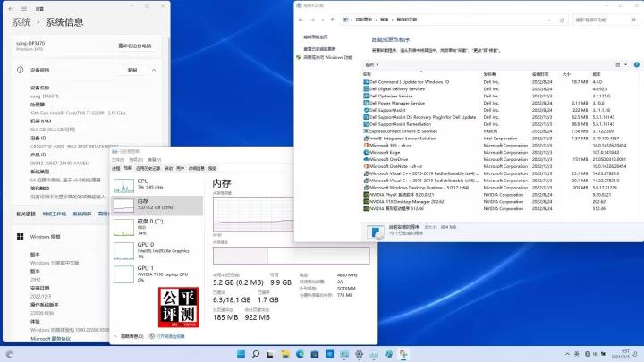Sort programs by 名称 column
Image resolution: width=644 pixels, height=362 pixels.
[367, 74]
